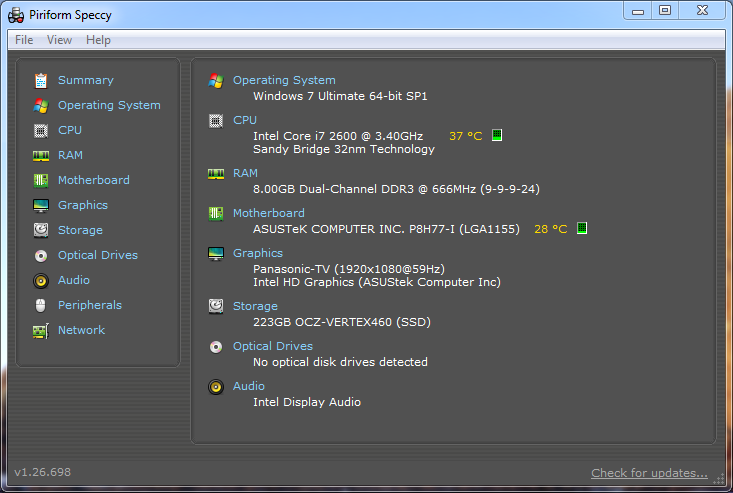Click the RAM stick icon in sidebar

(41, 155)
